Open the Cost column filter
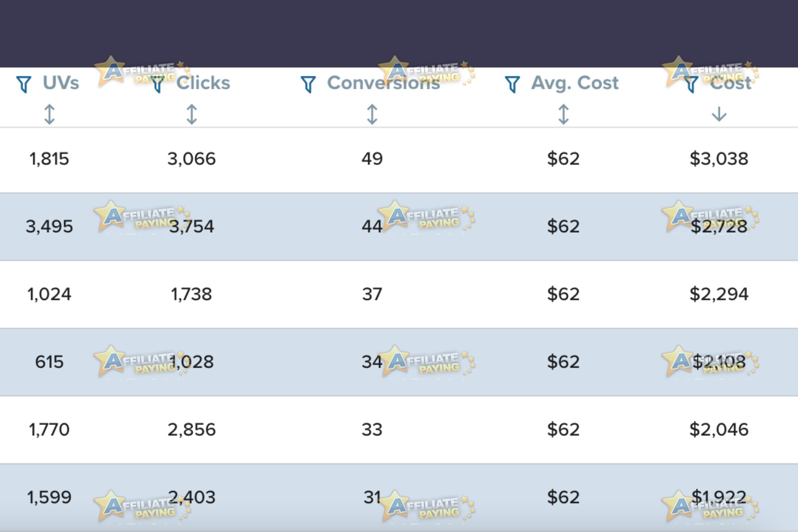This screenshot has width=798, height=532. (x=691, y=84)
